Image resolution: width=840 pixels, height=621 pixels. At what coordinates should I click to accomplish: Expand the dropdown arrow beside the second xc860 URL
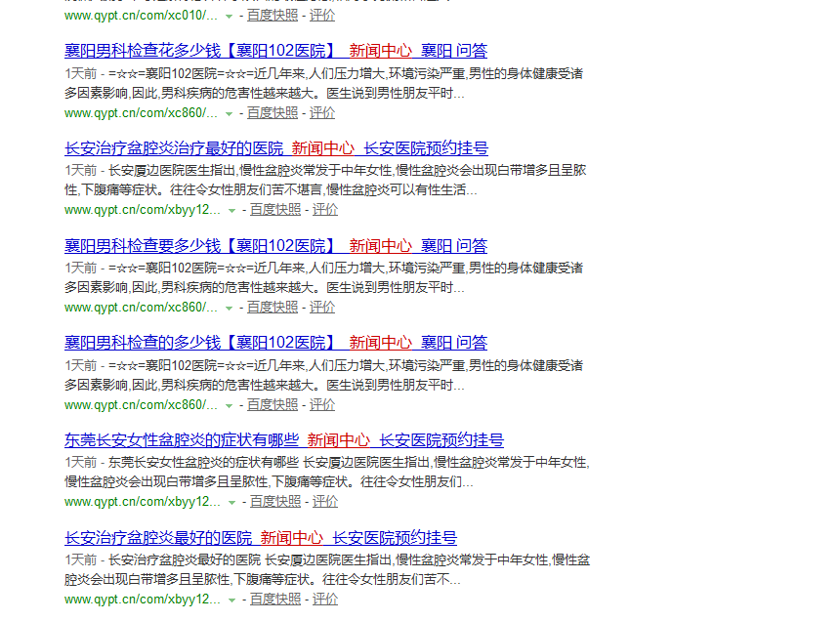[230, 307]
